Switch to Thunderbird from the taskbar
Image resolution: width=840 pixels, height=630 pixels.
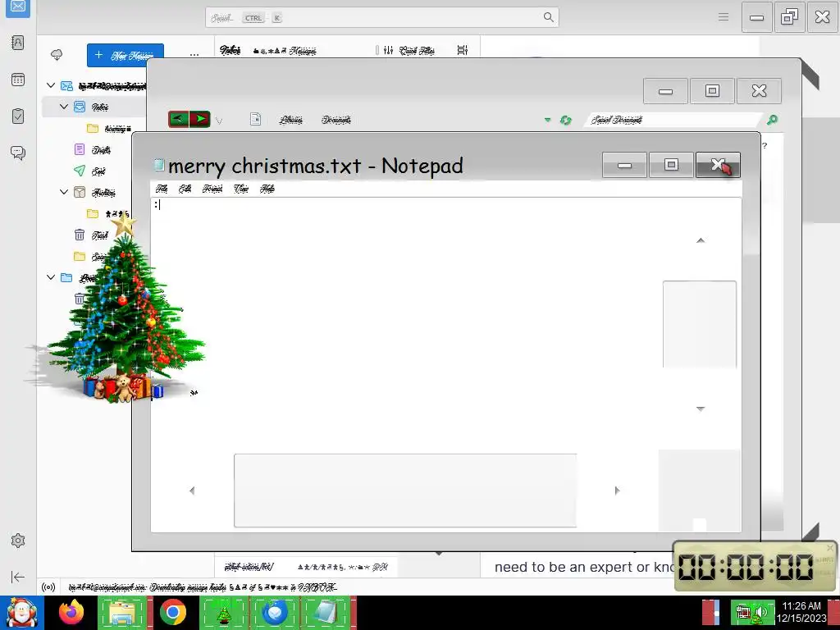click(274, 613)
